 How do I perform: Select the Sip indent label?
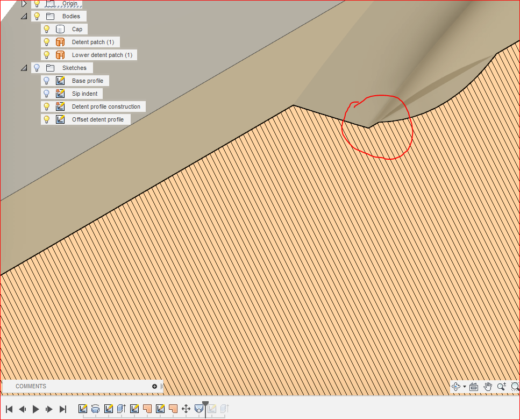84,94
